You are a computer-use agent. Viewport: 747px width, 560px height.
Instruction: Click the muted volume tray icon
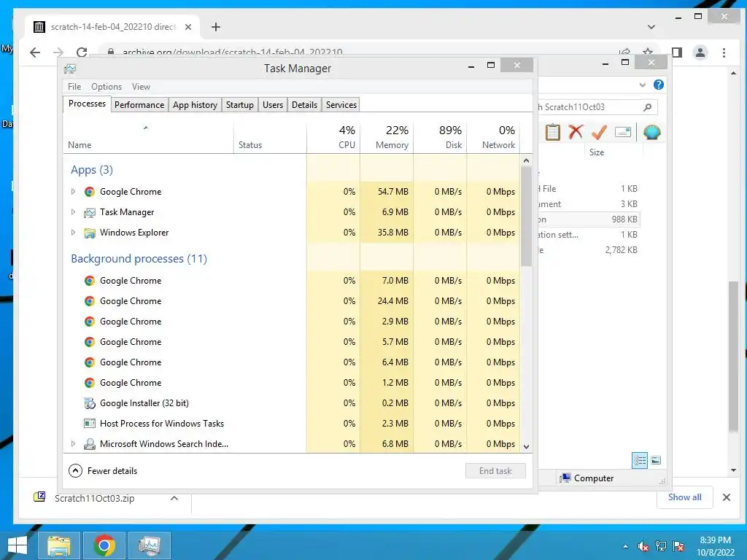click(643, 546)
